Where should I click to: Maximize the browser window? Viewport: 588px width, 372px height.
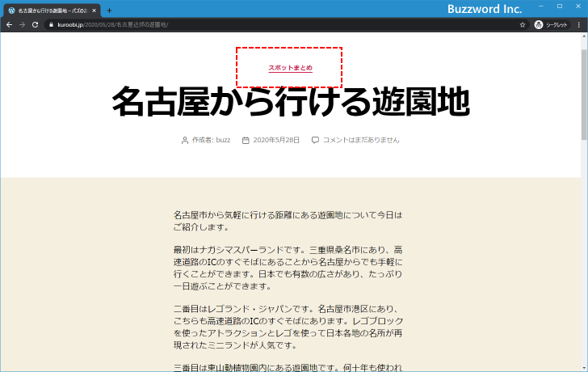(x=560, y=6)
